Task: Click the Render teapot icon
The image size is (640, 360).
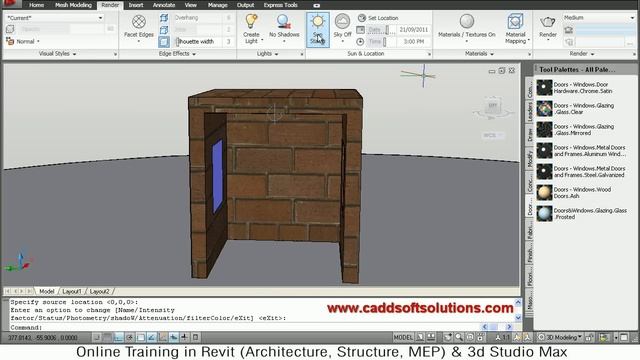Action: [x=547, y=22]
